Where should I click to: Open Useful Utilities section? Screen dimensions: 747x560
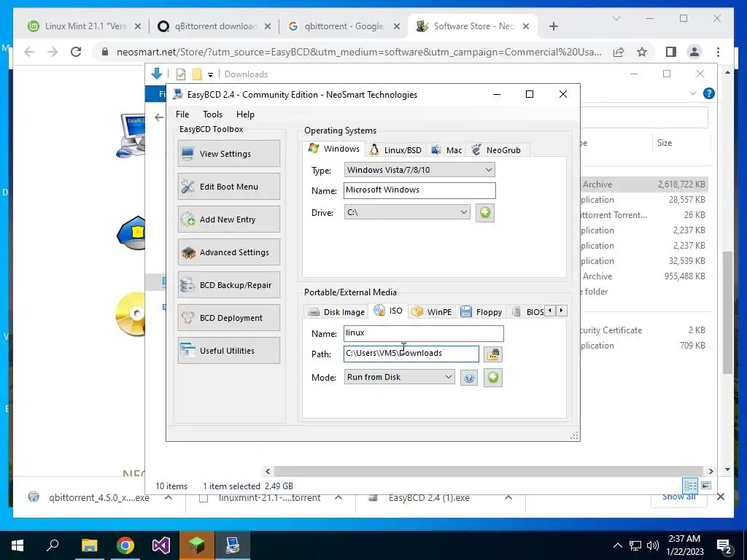228,351
